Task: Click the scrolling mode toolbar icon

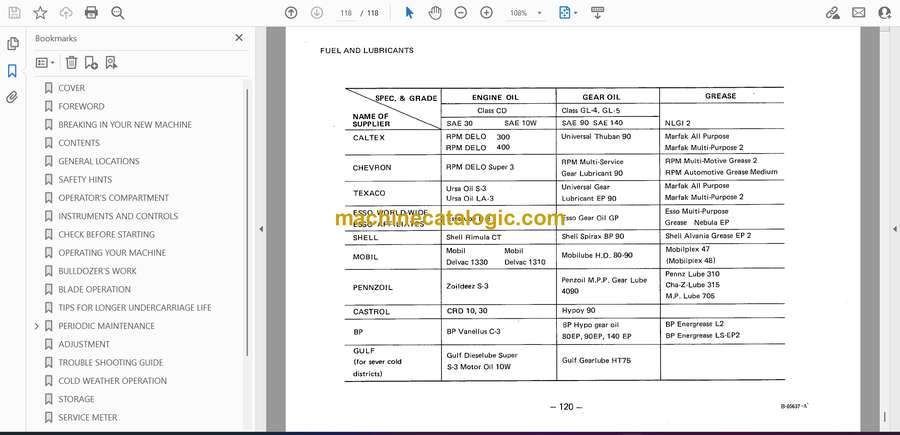Action: coord(597,13)
